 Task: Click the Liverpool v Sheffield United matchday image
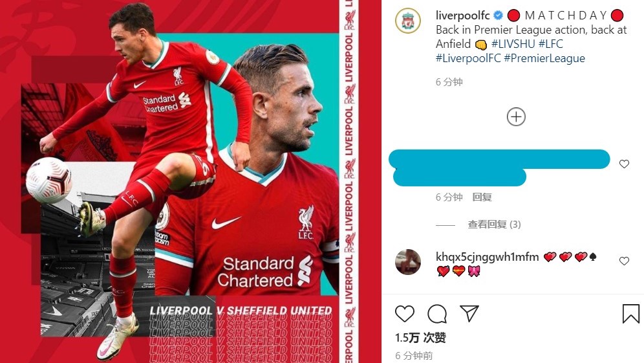[191, 181]
